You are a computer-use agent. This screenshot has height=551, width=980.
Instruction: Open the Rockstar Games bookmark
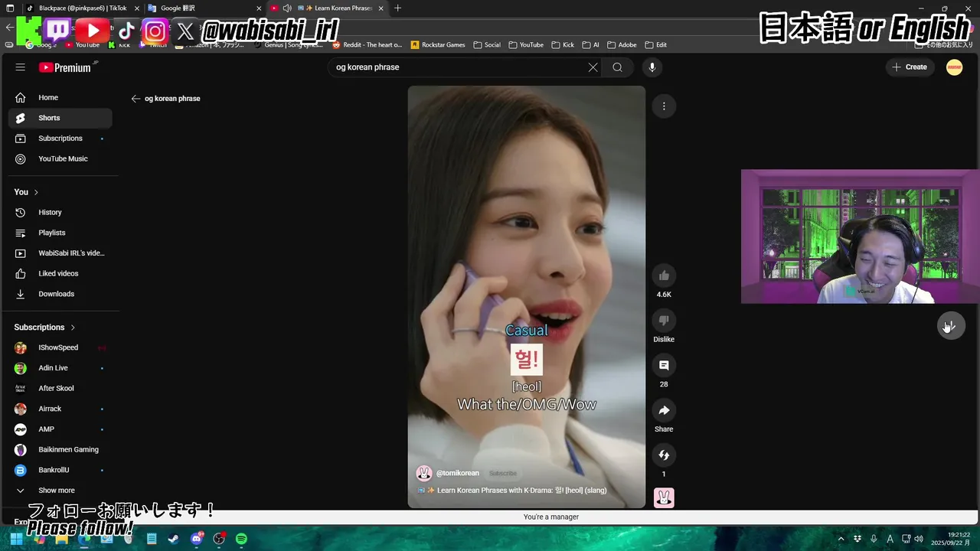[x=438, y=45]
